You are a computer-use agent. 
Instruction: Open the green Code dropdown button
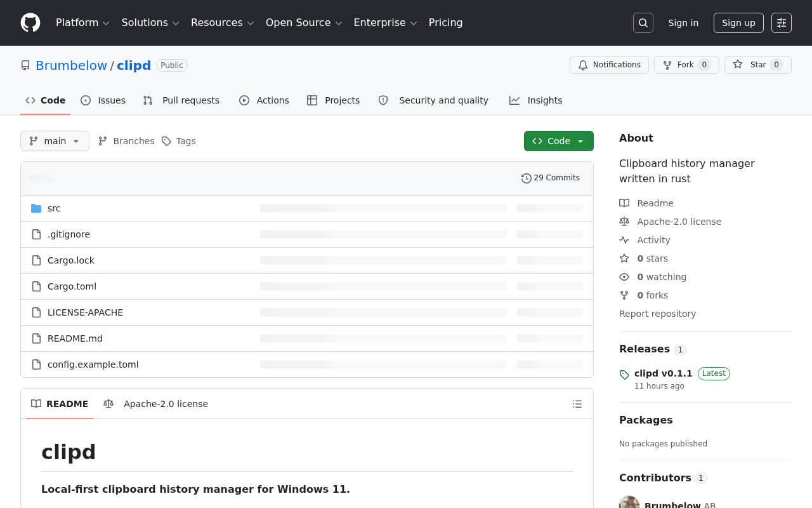pos(559,141)
